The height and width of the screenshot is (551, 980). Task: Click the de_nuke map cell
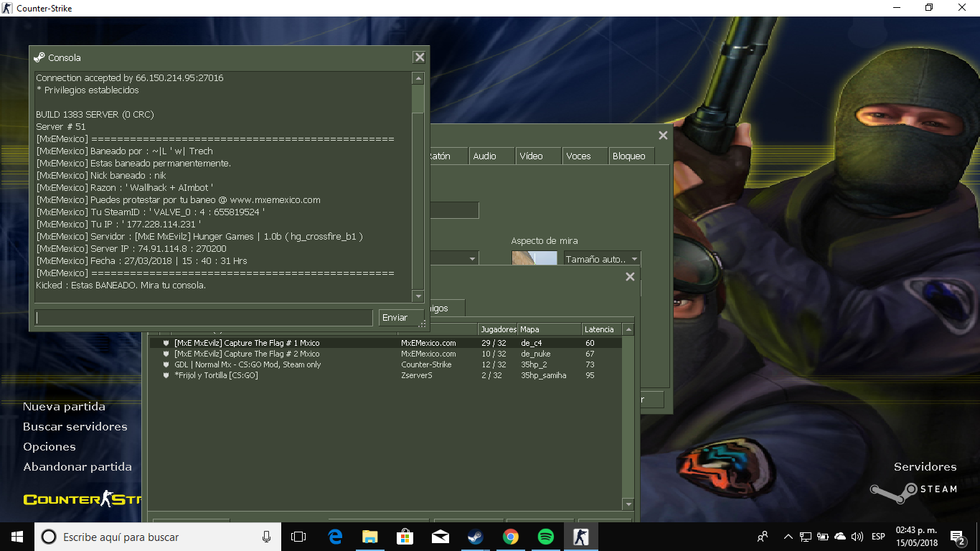pyautogui.click(x=536, y=354)
